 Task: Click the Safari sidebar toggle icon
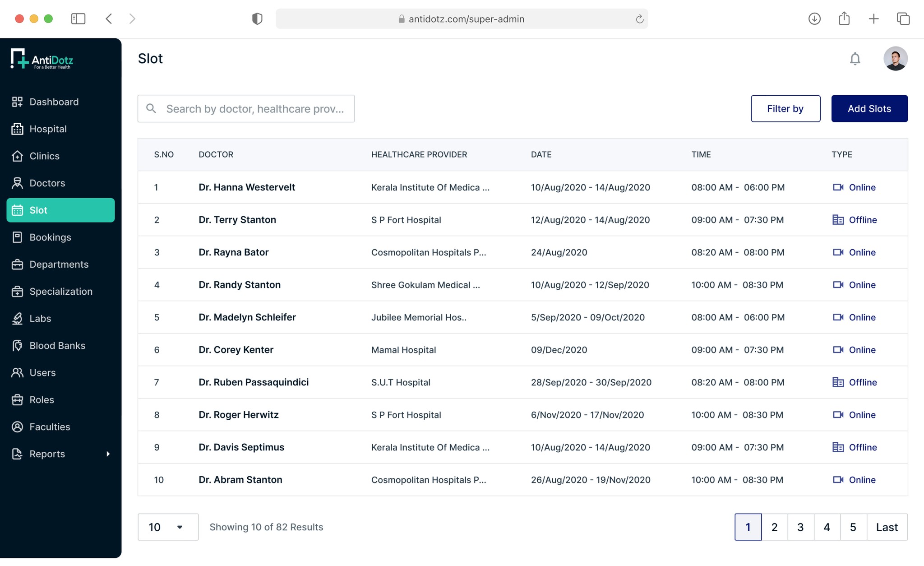coord(78,19)
